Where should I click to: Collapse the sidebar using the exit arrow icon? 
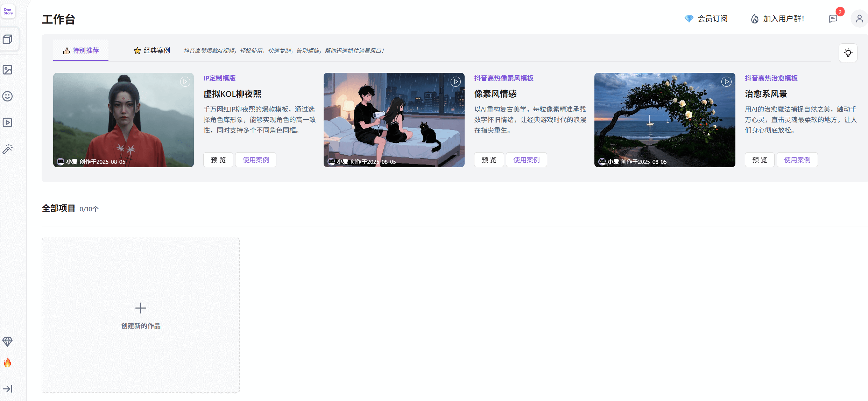[x=7, y=389]
